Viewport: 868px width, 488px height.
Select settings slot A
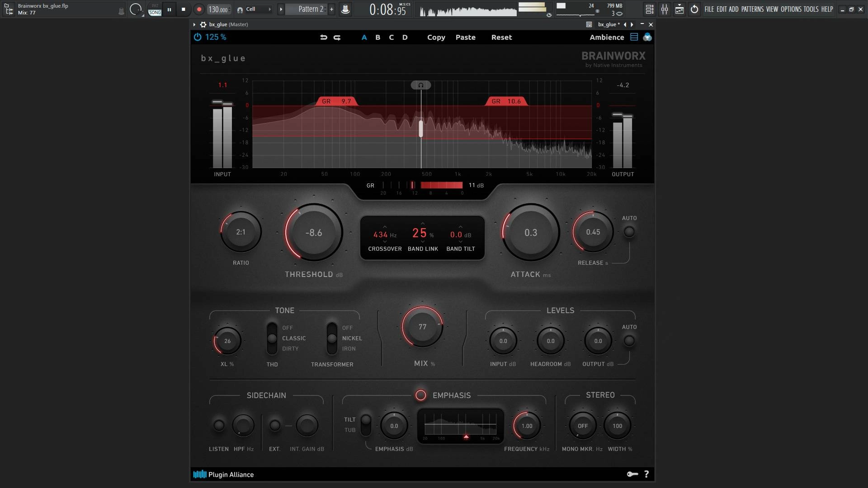click(364, 38)
